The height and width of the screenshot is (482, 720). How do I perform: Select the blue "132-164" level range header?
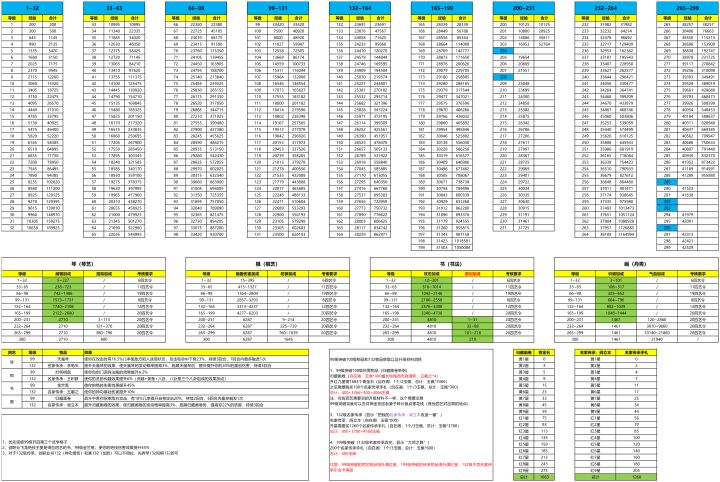coord(360,8)
